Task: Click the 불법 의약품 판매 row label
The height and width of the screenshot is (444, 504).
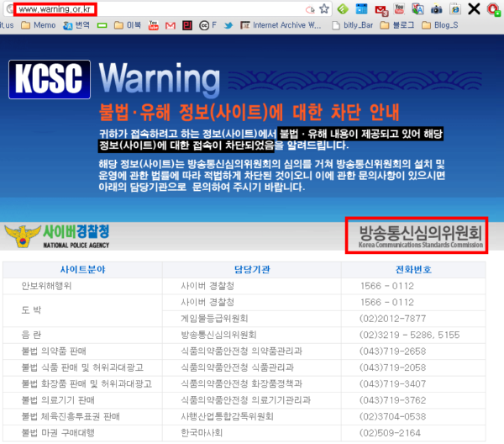Action: coord(54,351)
